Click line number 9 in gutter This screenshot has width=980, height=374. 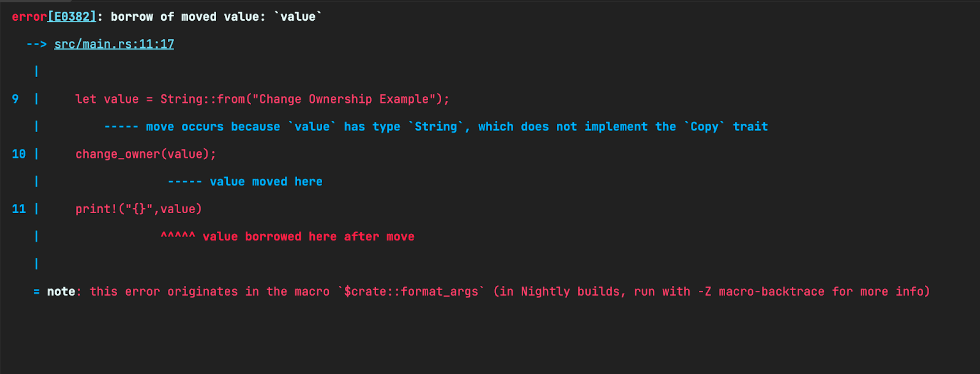15,99
